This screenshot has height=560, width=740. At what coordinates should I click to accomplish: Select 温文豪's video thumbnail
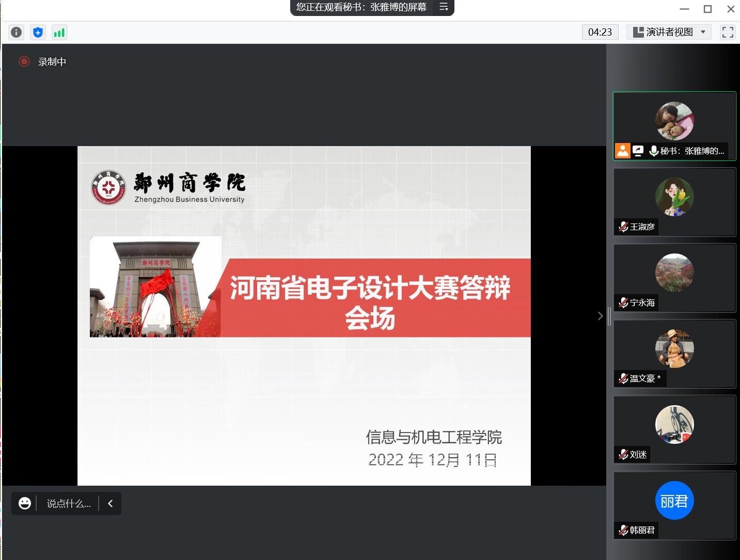[674, 354]
